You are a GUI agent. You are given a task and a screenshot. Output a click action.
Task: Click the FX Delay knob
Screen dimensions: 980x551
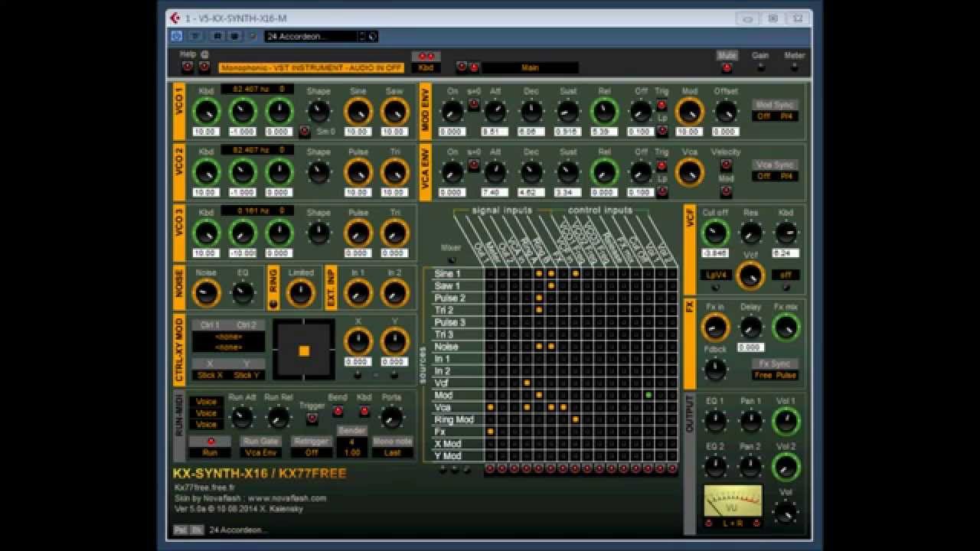pos(751,327)
